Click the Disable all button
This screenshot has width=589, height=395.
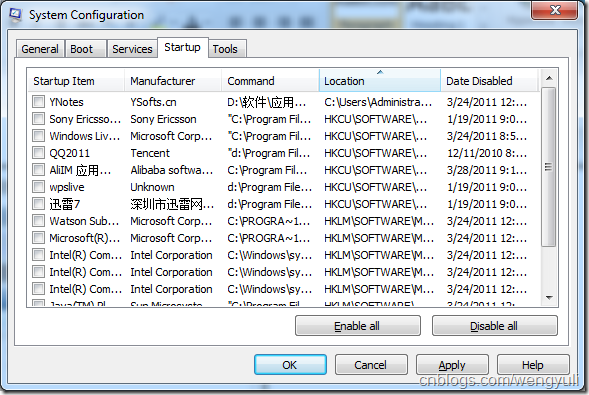[x=494, y=326]
